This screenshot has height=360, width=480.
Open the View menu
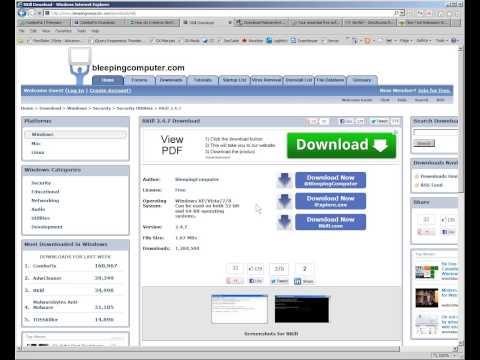point(46,31)
